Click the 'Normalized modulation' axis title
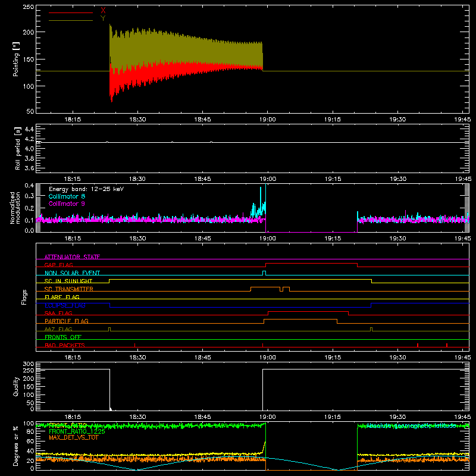The image size is (476, 476). click(15, 208)
